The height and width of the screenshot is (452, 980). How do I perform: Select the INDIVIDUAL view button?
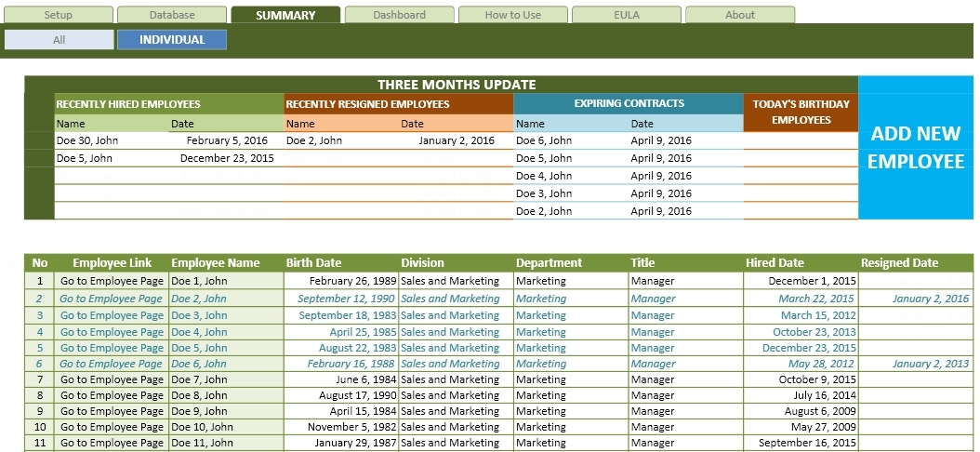[x=172, y=40]
